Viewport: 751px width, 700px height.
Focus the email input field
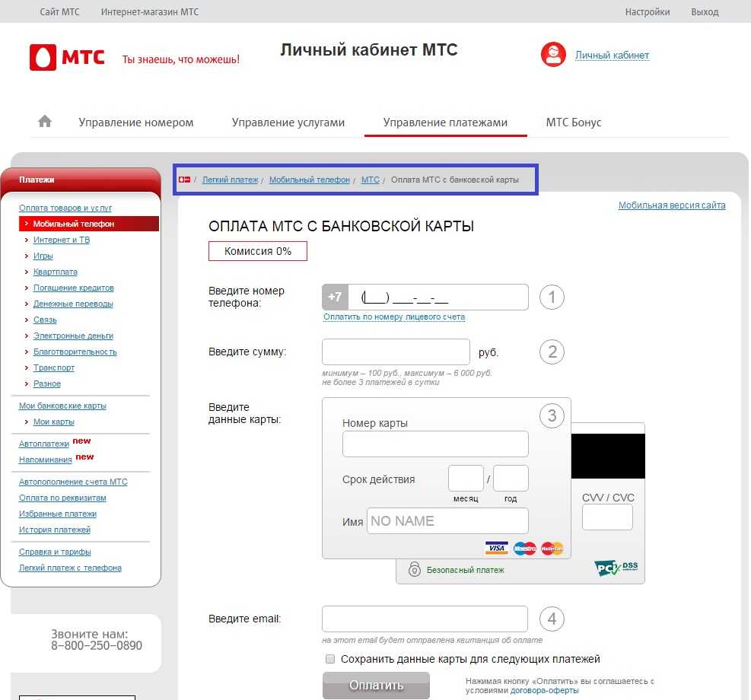(425, 619)
